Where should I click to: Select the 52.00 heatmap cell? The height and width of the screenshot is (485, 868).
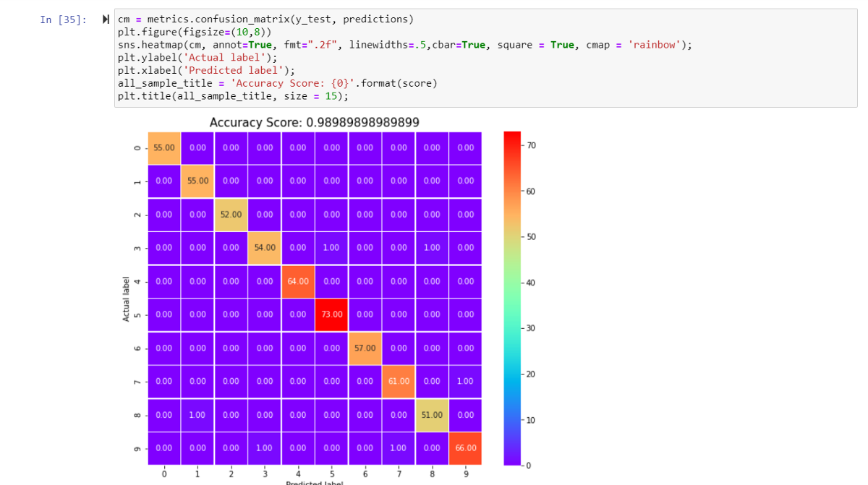pyautogui.click(x=231, y=215)
